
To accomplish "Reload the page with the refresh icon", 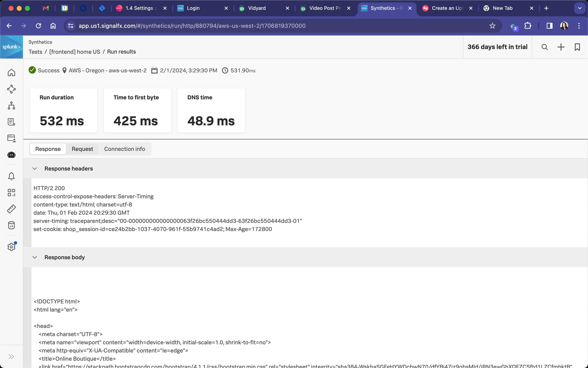I will tap(38, 26).
